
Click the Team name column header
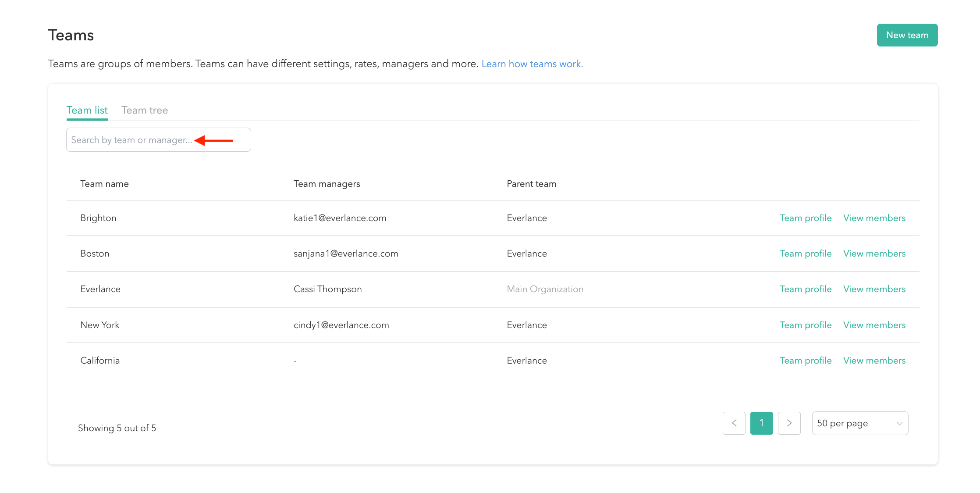click(104, 184)
